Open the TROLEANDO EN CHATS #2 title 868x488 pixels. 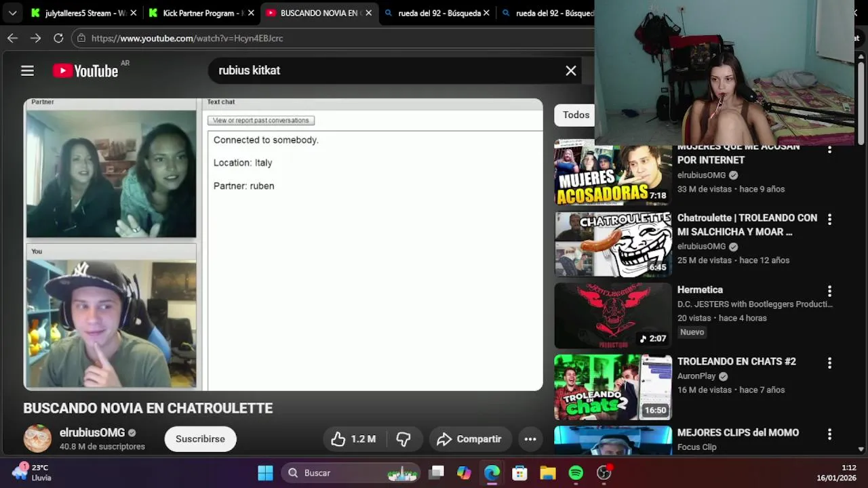(x=736, y=361)
